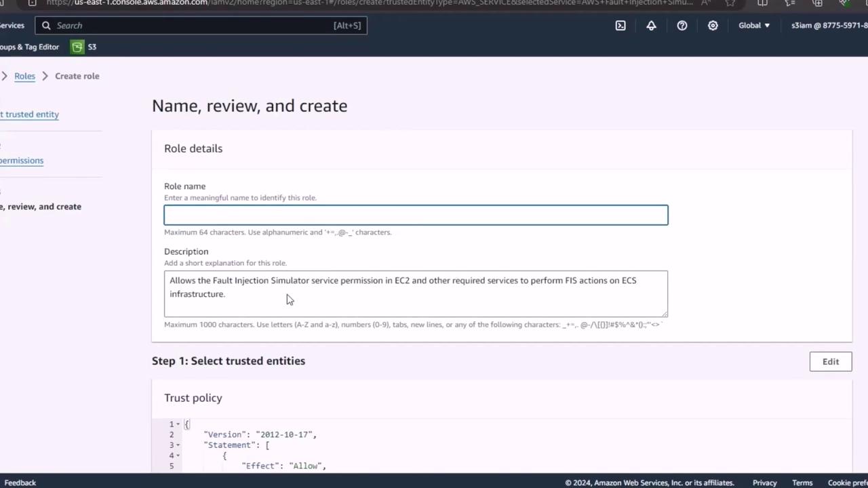
Task: Click the "Maximum 64 characters" hint text
Action: (278, 232)
